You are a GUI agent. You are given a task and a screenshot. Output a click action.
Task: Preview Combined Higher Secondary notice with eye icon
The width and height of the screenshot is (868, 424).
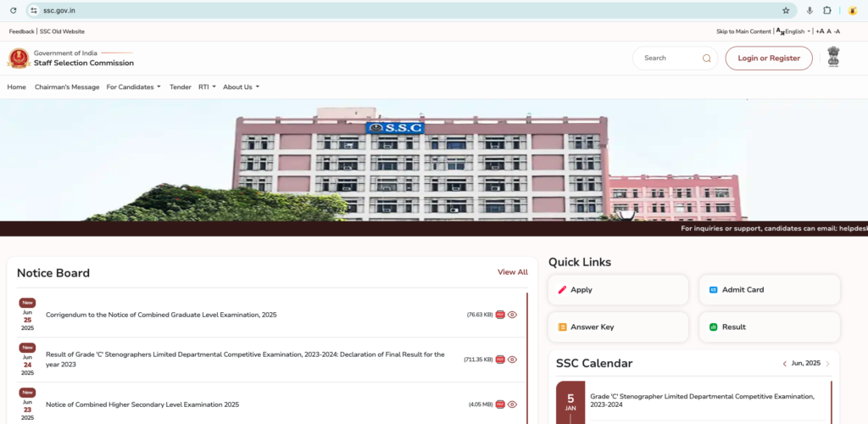pyautogui.click(x=512, y=404)
